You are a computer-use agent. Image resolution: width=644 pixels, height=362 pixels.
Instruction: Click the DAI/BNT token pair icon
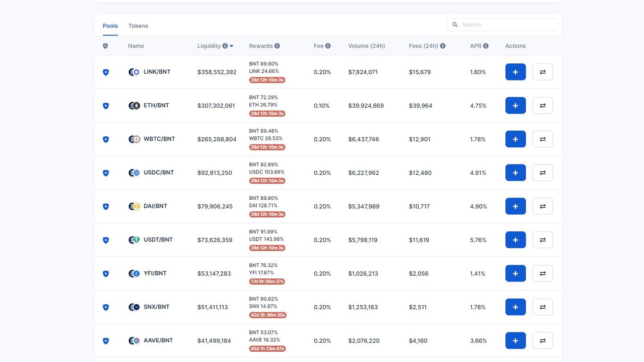pos(134,206)
